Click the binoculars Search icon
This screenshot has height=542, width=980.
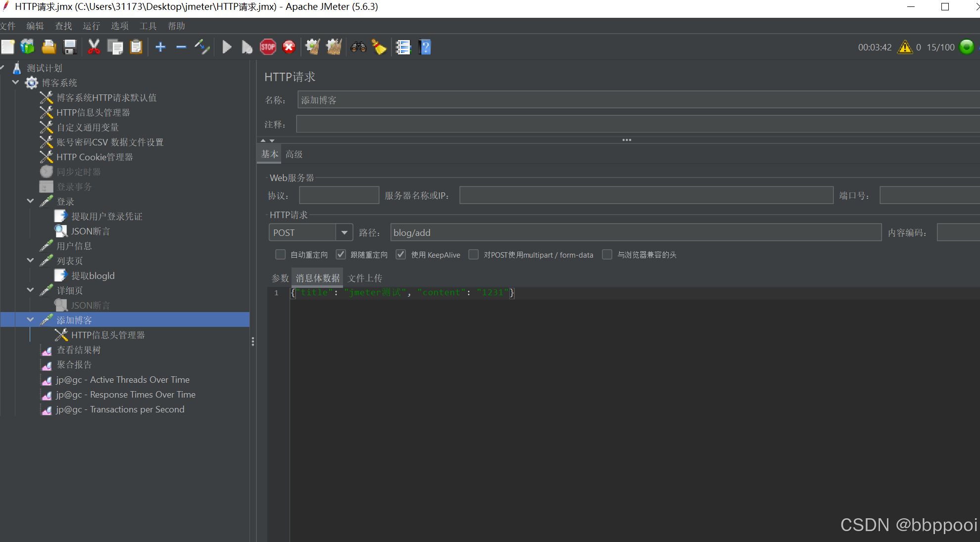point(358,47)
